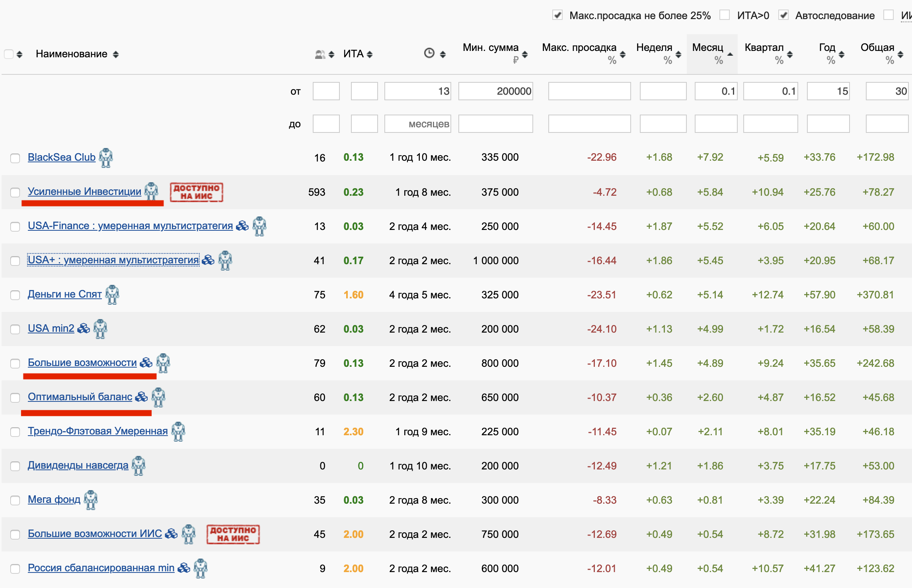Open the Дивиденды навсегда link
Screen dimensions: 912x588
click(x=78, y=465)
